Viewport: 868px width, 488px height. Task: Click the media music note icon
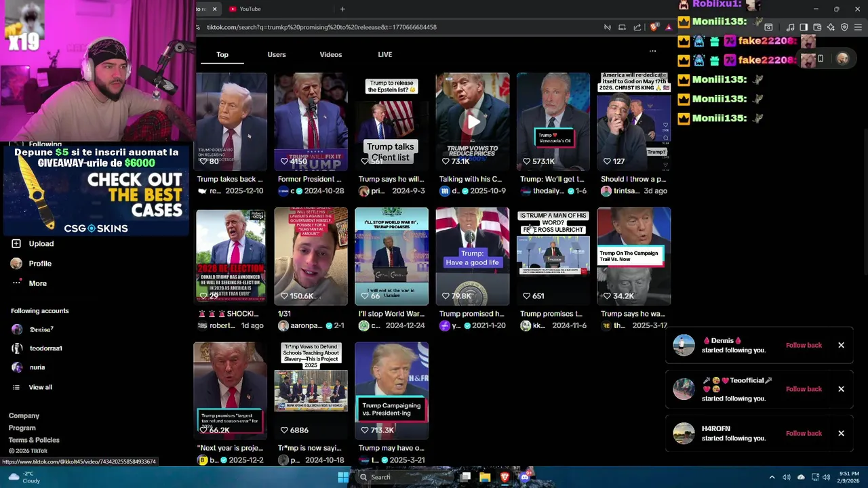pos(790,27)
